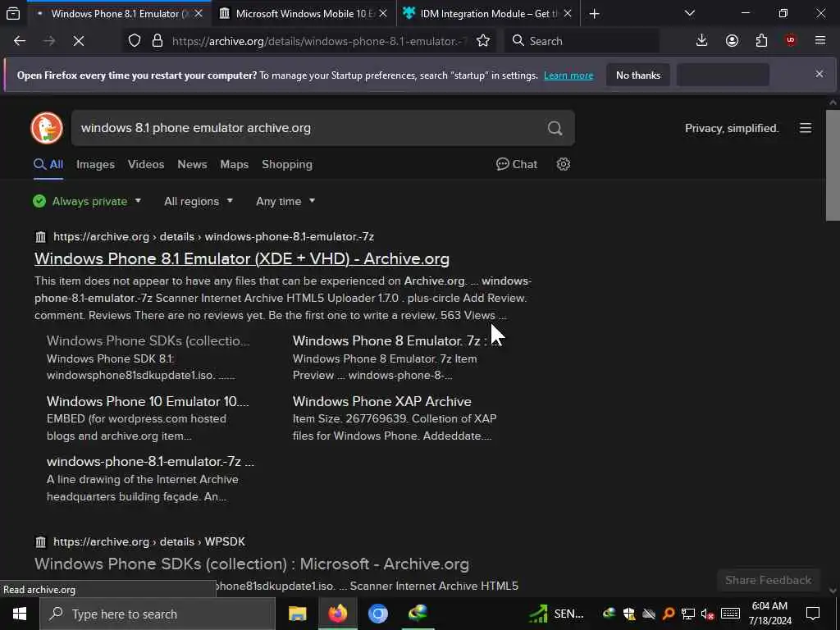Screen dimensions: 840x630
Task: Select the All search tab
Action: point(48,164)
